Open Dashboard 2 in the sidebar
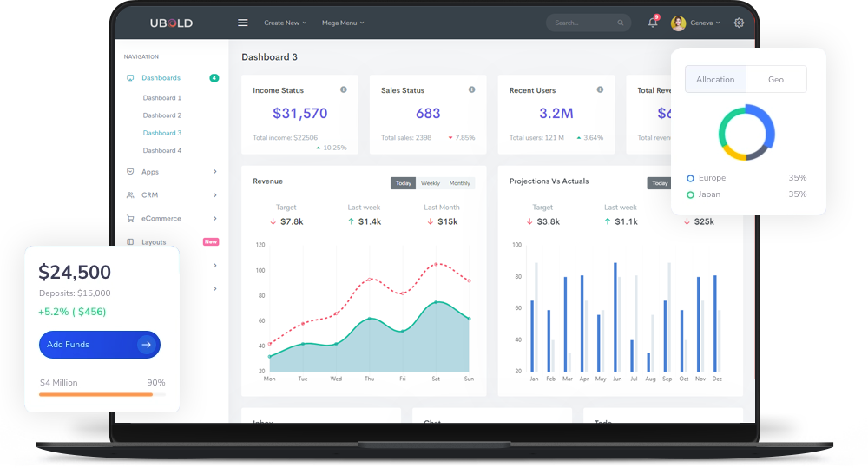Image resolution: width=868 pixels, height=468 pixels. pyautogui.click(x=161, y=115)
